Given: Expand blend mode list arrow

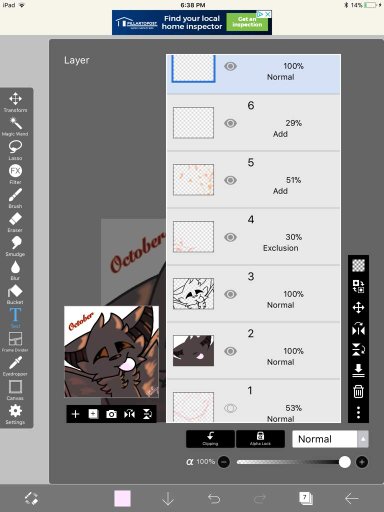Looking at the screenshot, I should [x=363, y=439].
